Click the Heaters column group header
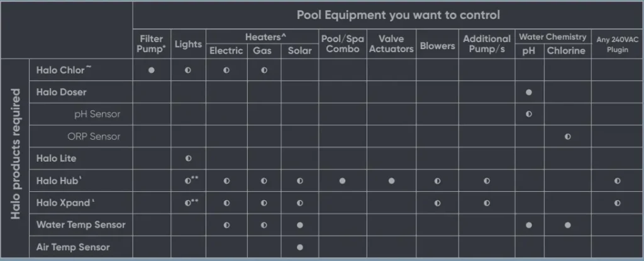The height and width of the screenshot is (261, 644). coord(262,37)
